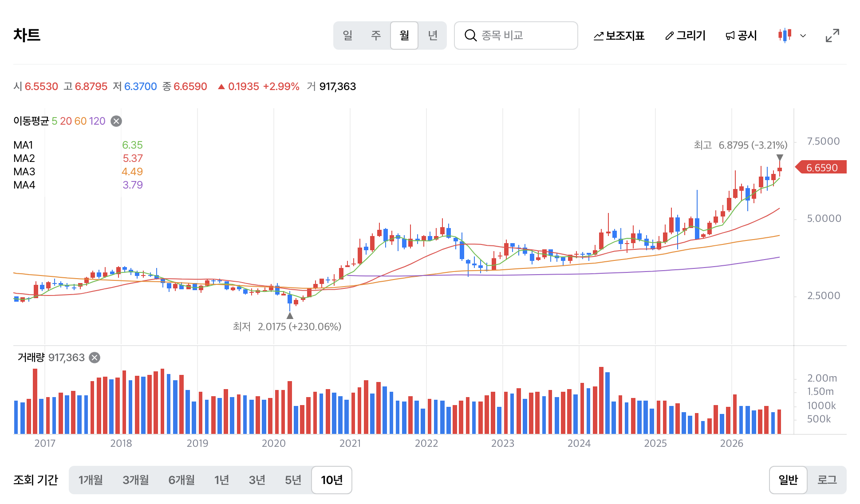Select the 주 weekly interval
Screen dimensions: 860x504
tap(376, 35)
